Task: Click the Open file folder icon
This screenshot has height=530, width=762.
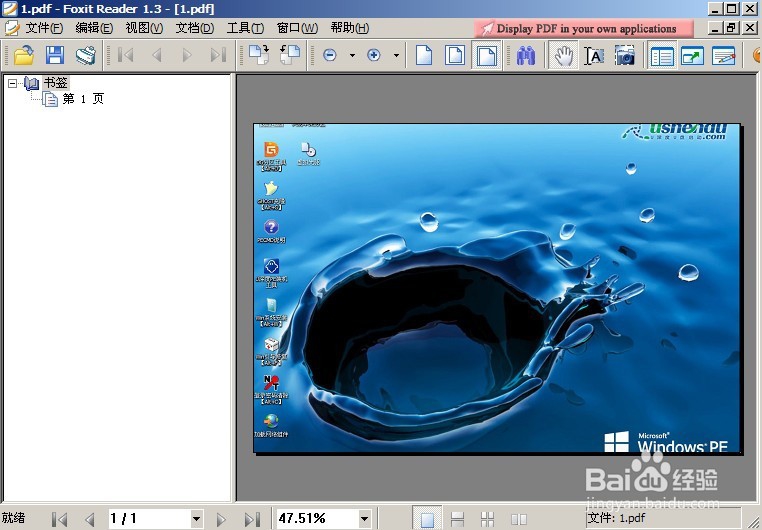Action: coord(24,55)
